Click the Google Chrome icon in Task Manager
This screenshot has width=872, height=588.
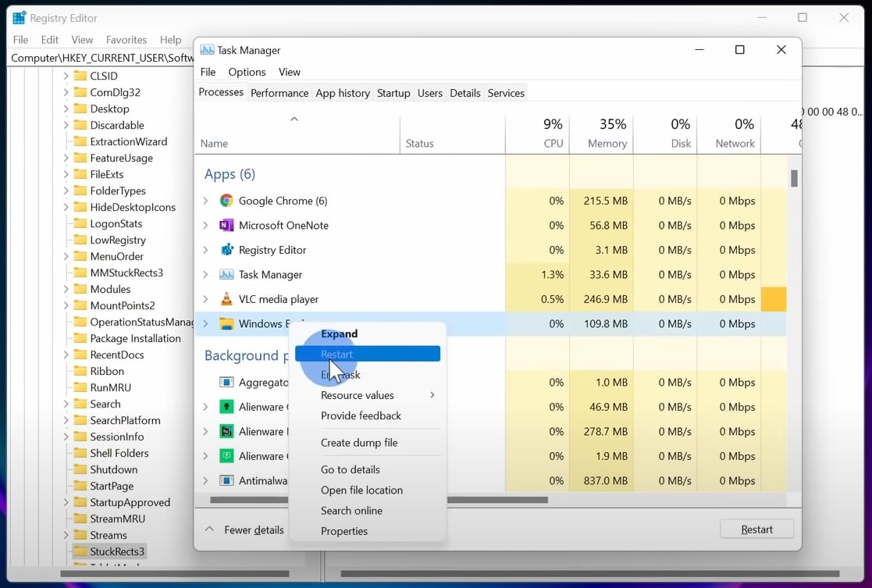point(226,201)
